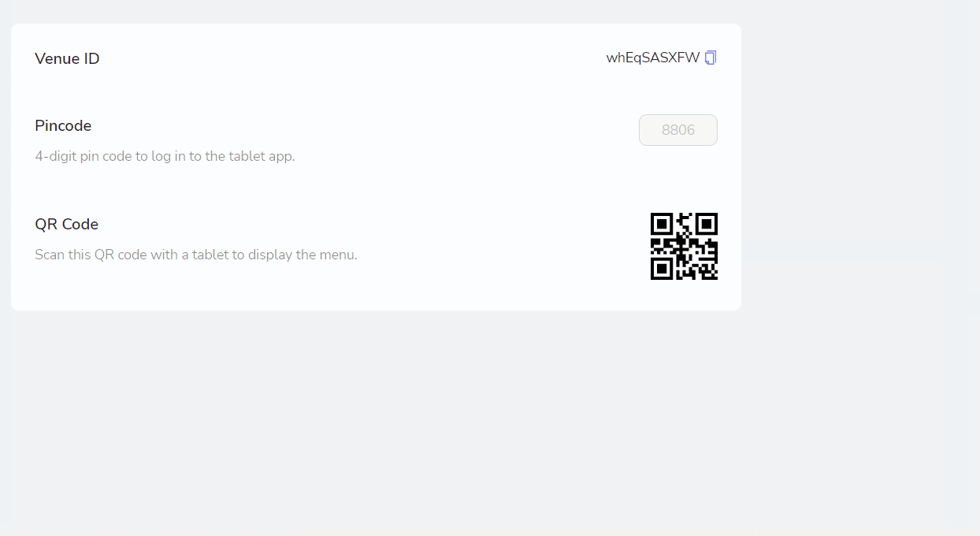Click the Pincode field showing 8806
Viewport: 980px width, 536px height.
pos(677,130)
